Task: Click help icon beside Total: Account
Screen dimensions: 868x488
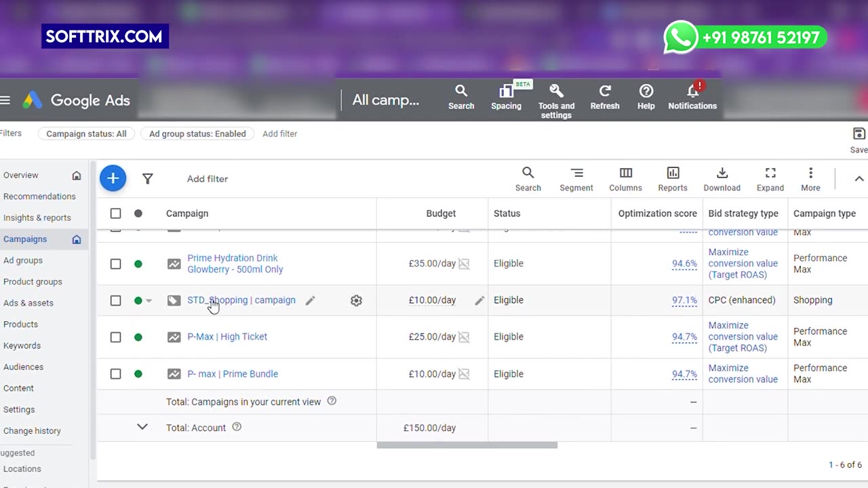Action: click(237, 427)
